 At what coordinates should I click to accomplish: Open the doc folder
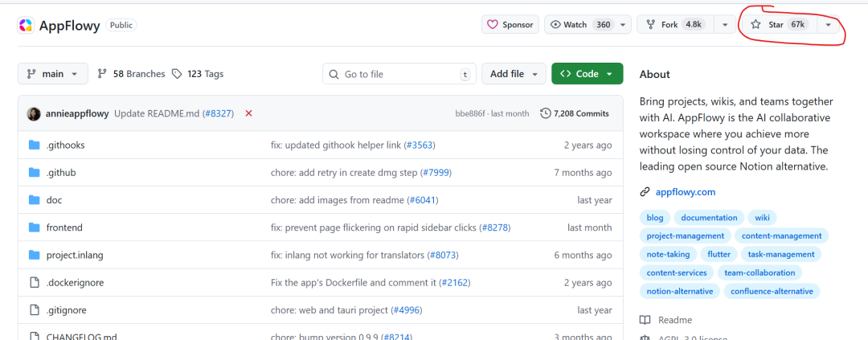click(x=55, y=200)
